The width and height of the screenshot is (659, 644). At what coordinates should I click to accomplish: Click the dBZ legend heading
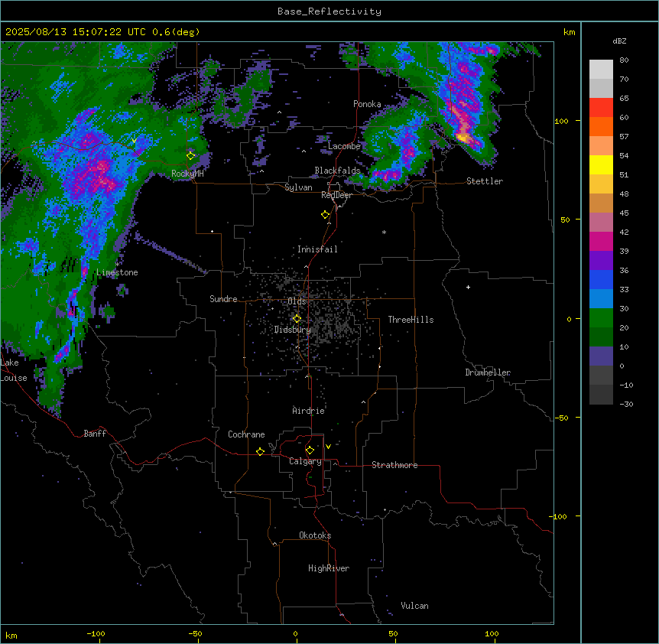(x=619, y=41)
